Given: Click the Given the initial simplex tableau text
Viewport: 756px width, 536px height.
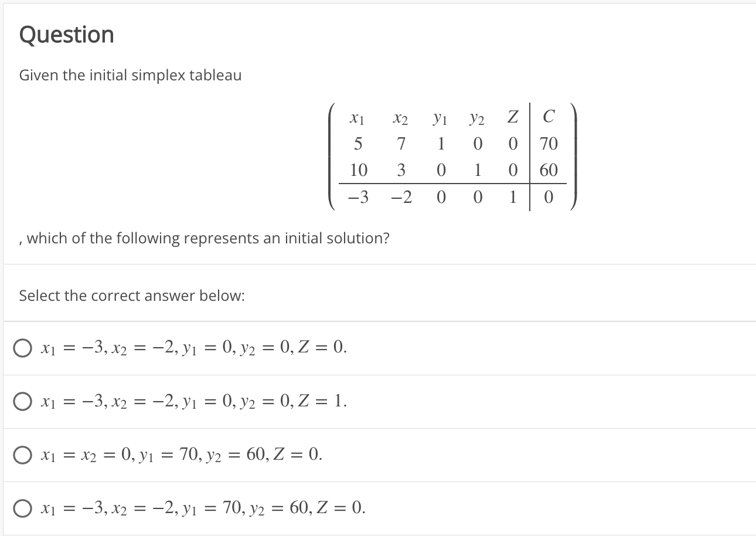Looking at the screenshot, I should [130, 75].
